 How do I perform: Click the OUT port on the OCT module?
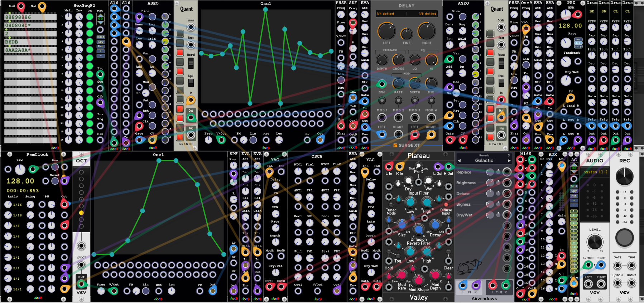pos(81,284)
